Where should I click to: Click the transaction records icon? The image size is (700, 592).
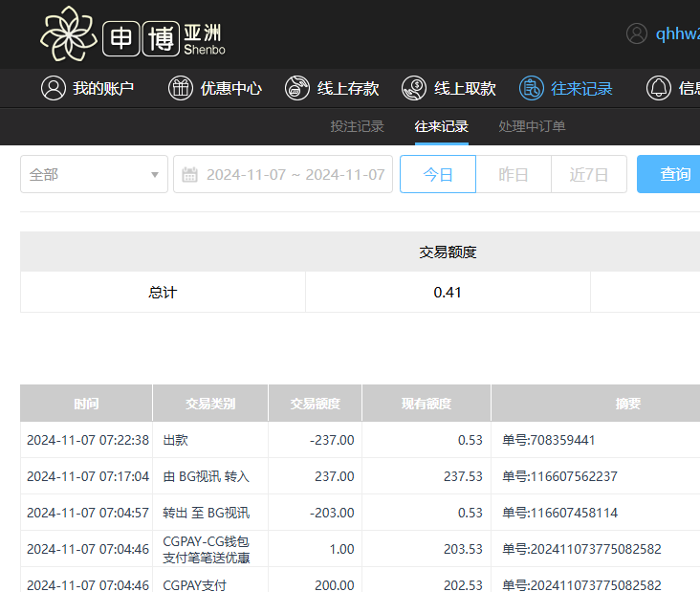[x=531, y=88]
